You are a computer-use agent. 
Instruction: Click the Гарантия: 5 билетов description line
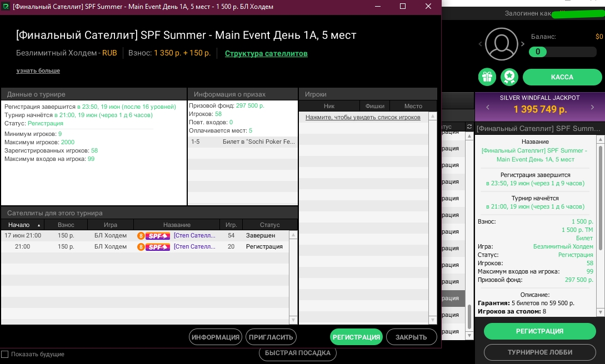click(526, 303)
